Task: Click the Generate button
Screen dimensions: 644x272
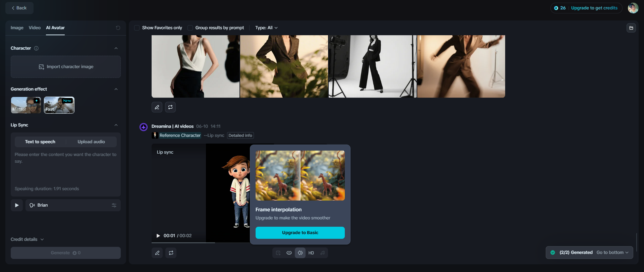Action: coord(66,253)
